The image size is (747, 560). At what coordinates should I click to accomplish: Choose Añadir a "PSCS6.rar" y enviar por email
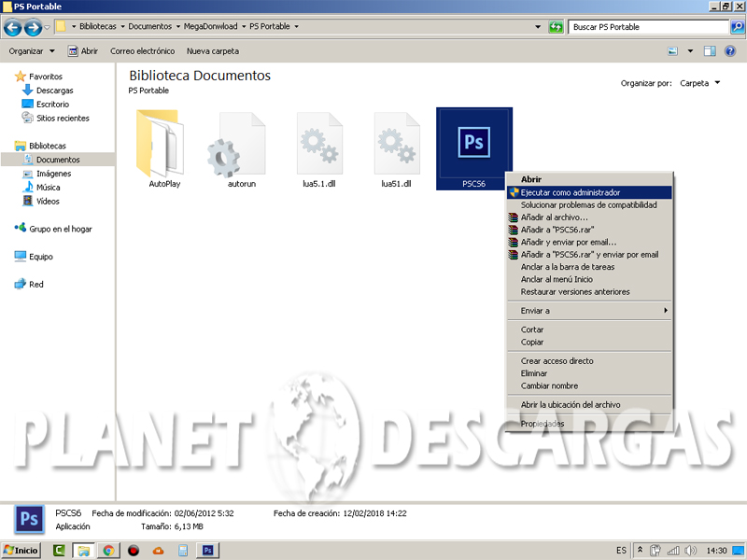(589, 254)
